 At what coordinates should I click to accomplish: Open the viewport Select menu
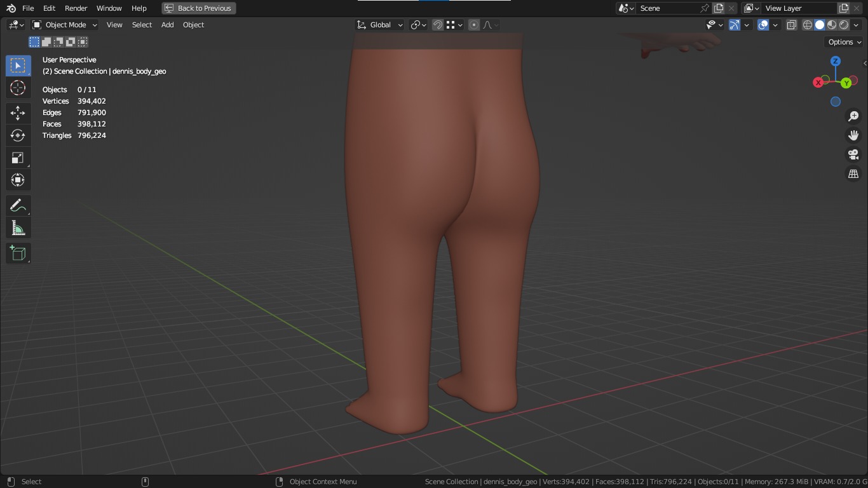[x=142, y=25]
